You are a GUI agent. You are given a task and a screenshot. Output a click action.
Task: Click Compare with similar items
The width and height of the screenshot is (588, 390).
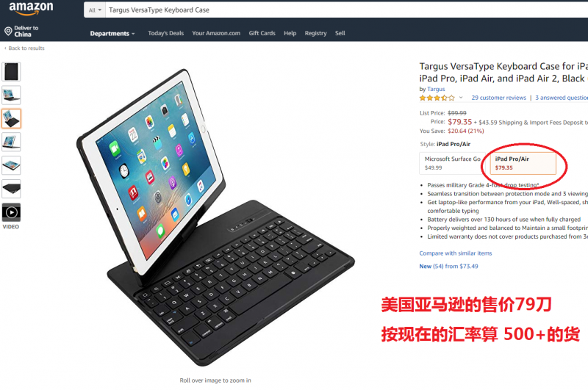pyautogui.click(x=456, y=253)
